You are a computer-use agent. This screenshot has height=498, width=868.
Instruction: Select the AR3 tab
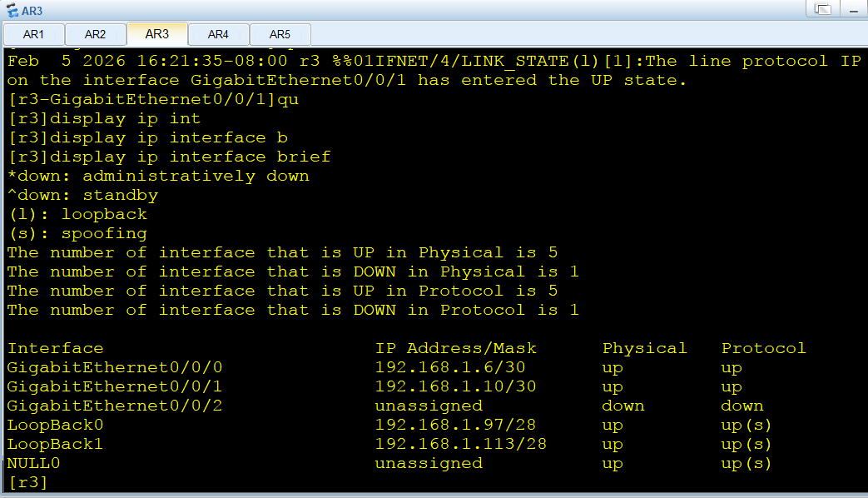tap(157, 34)
